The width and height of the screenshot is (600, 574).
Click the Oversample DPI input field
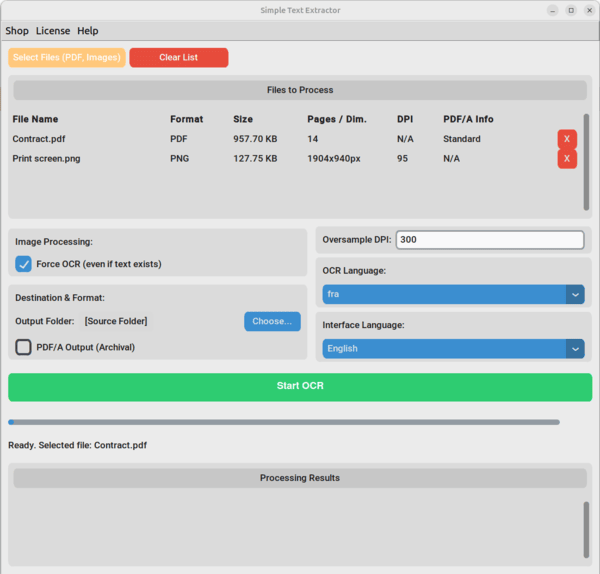pos(489,240)
